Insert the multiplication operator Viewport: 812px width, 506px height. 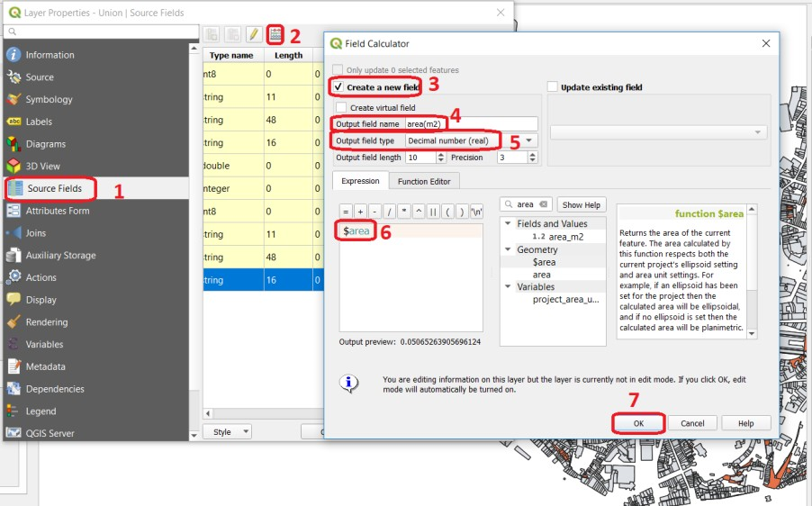pos(404,212)
